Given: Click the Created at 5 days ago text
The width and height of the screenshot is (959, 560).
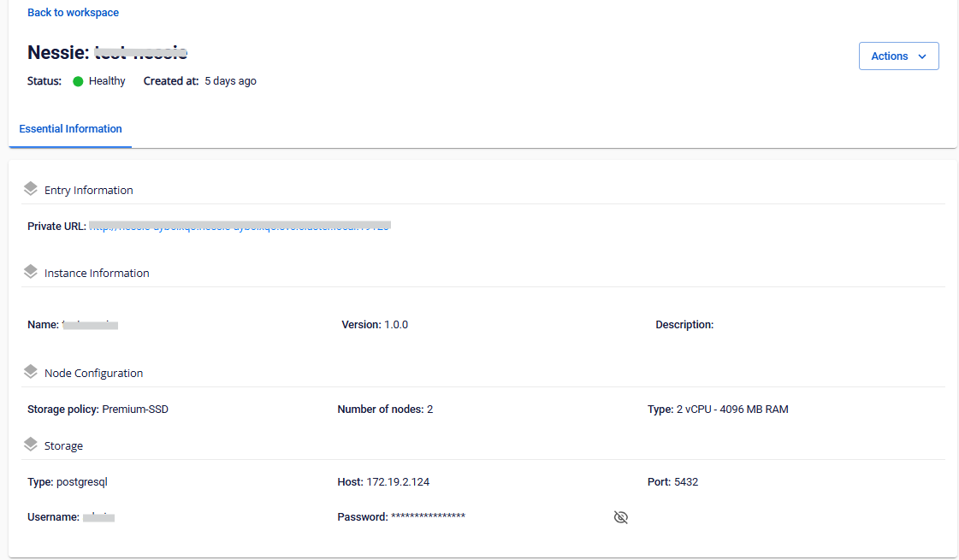Looking at the screenshot, I should point(200,81).
